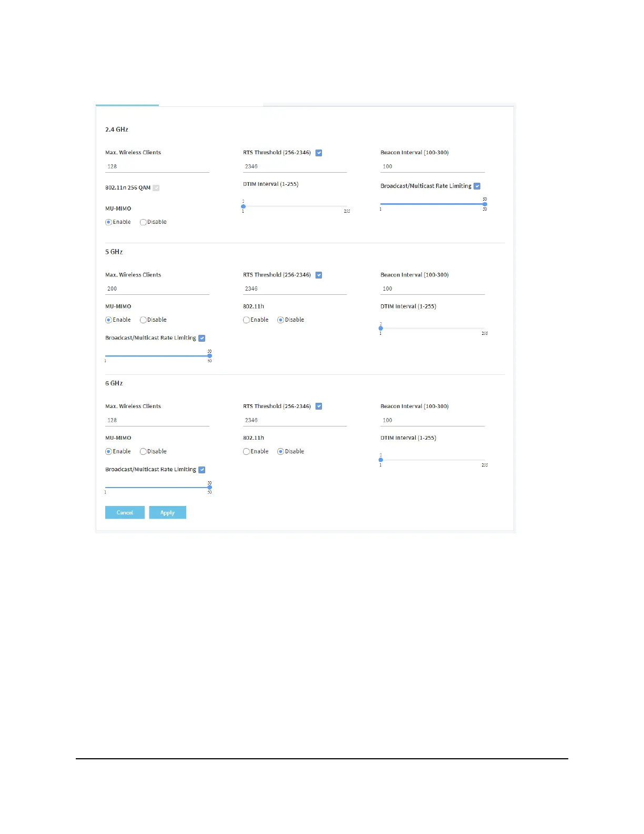Click the 5 GHz 802.11h label
The height and width of the screenshot is (834, 644).
[x=254, y=306]
